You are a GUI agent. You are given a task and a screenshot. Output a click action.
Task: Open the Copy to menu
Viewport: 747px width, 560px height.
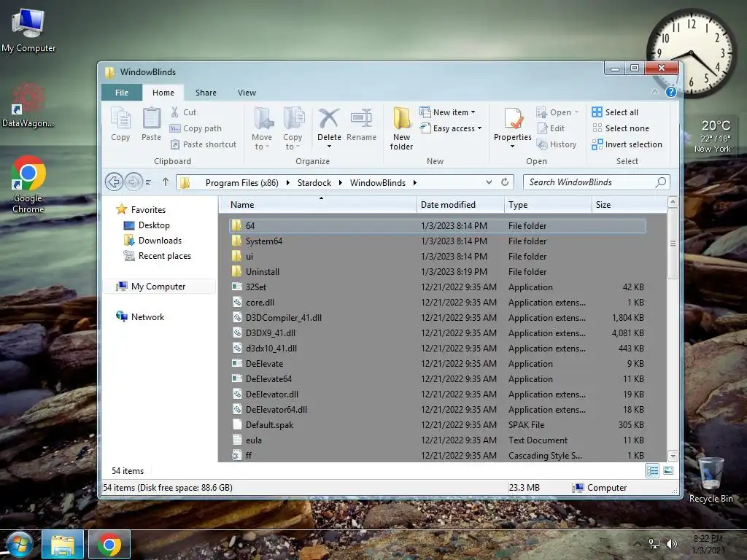(x=293, y=128)
